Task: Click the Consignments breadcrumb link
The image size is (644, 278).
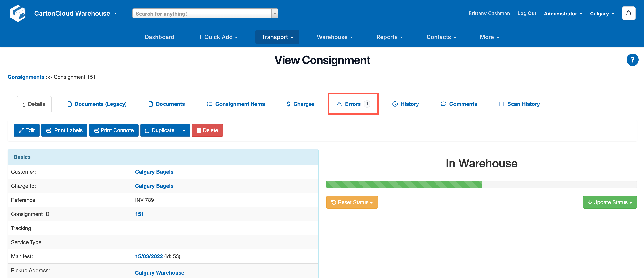Action: click(x=26, y=77)
